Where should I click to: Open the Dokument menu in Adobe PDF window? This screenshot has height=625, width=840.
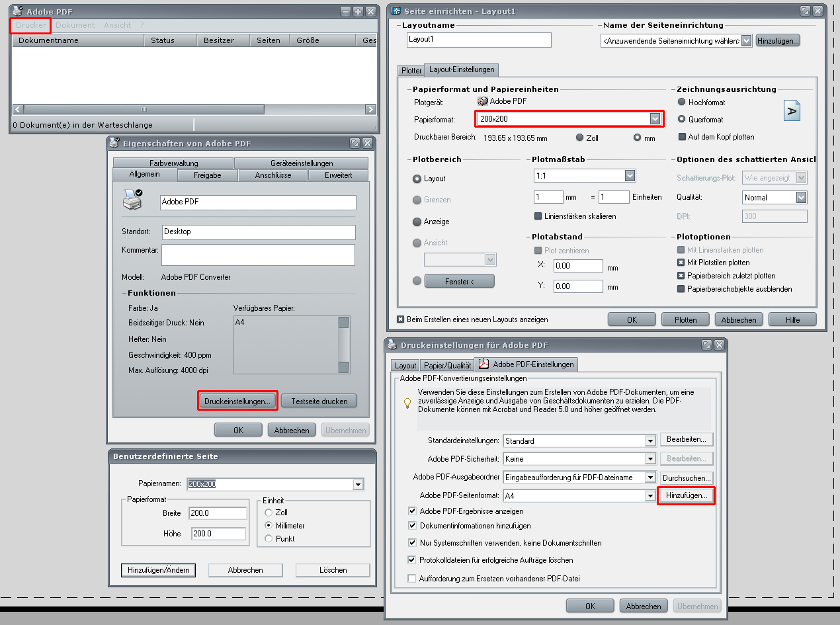click(x=75, y=25)
